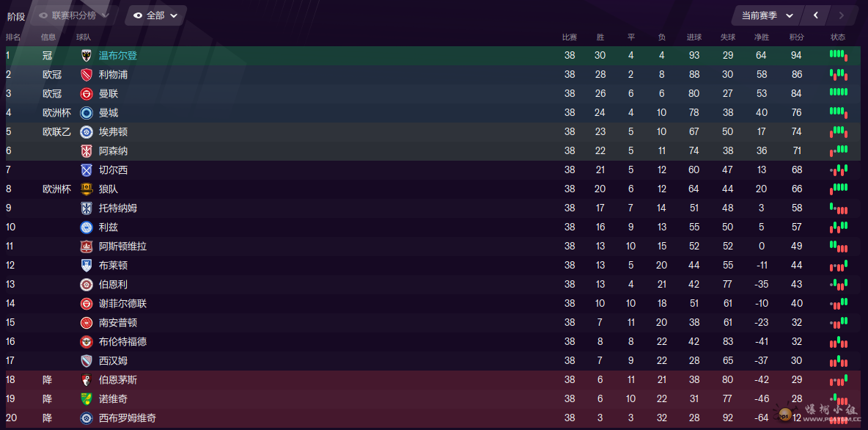Sort table by 进球 column header
Screen dimensions: 868x430
point(694,37)
